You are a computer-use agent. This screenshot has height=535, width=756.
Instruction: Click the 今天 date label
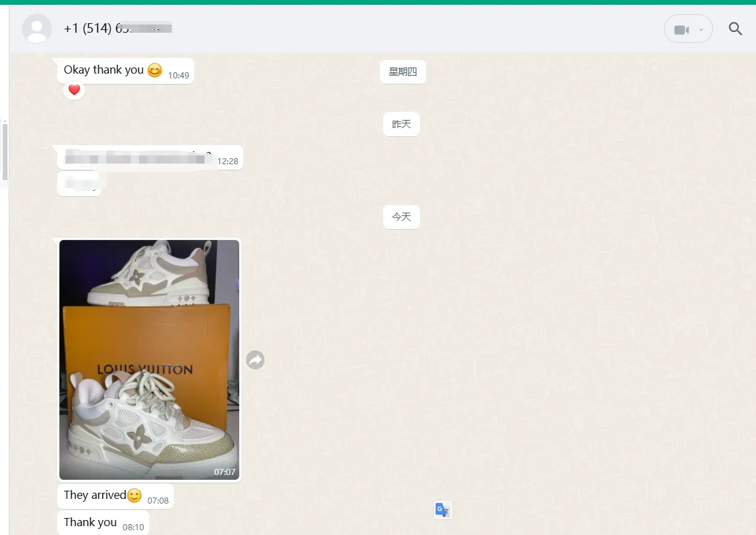pos(401,217)
